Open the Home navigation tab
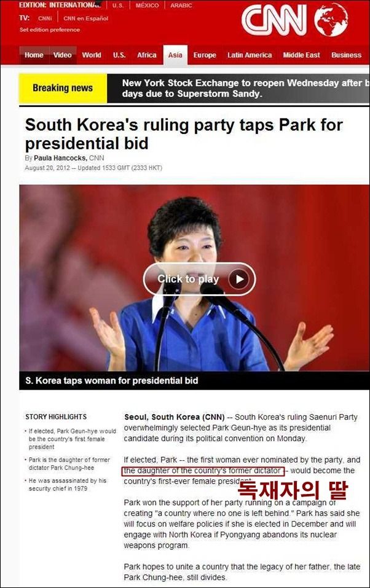 (x=34, y=55)
